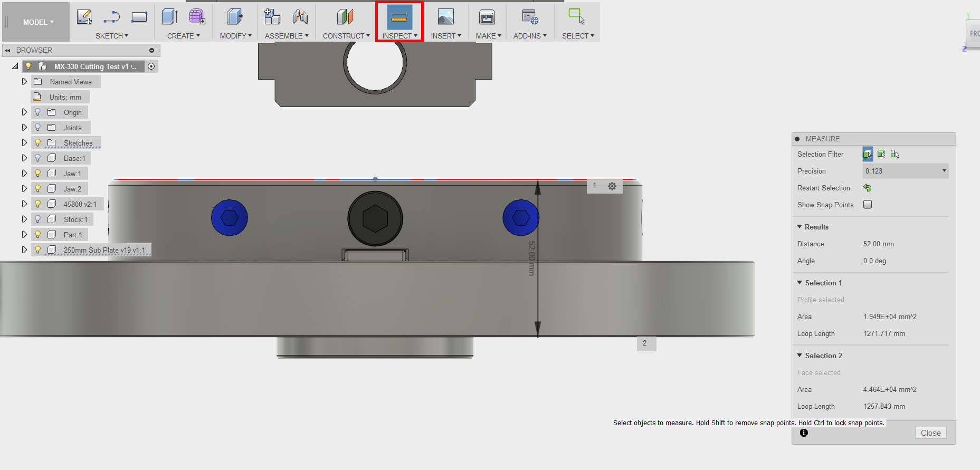980x470 pixels.
Task: Open the SELECT dropdown menu
Action: tap(578, 36)
